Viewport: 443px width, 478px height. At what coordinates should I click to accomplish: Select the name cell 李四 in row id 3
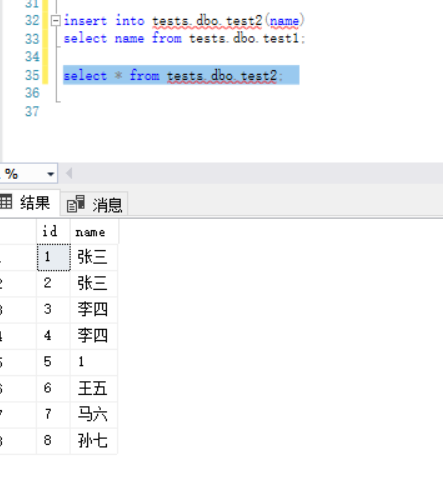coord(94,309)
